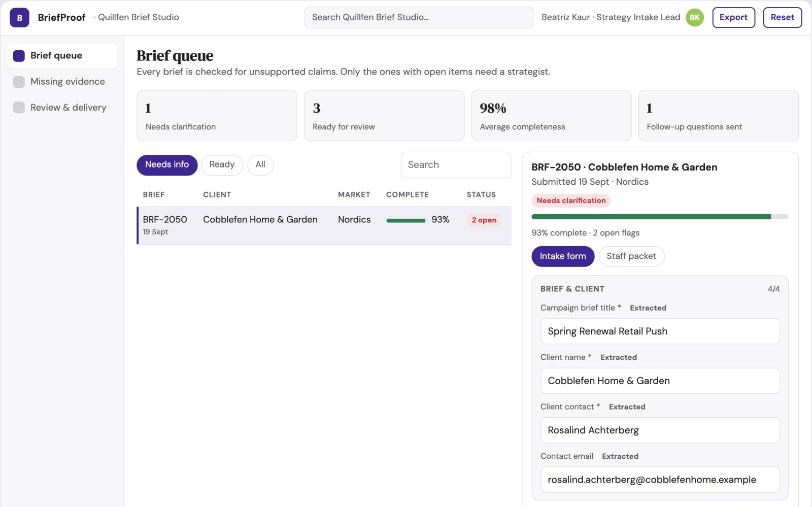This screenshot has height=507, width=812.
Task: Click the COMPLETE column header
Action: click(x=408, y=195)
